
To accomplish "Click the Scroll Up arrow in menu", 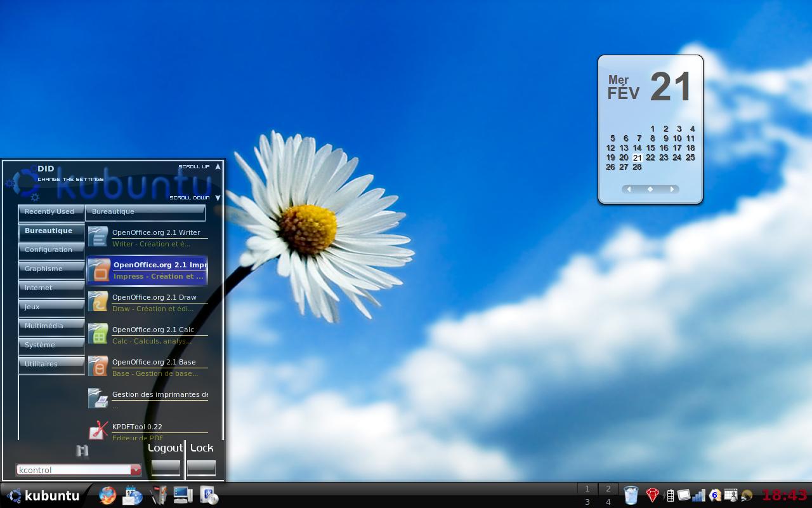I will tap(218, 166).
